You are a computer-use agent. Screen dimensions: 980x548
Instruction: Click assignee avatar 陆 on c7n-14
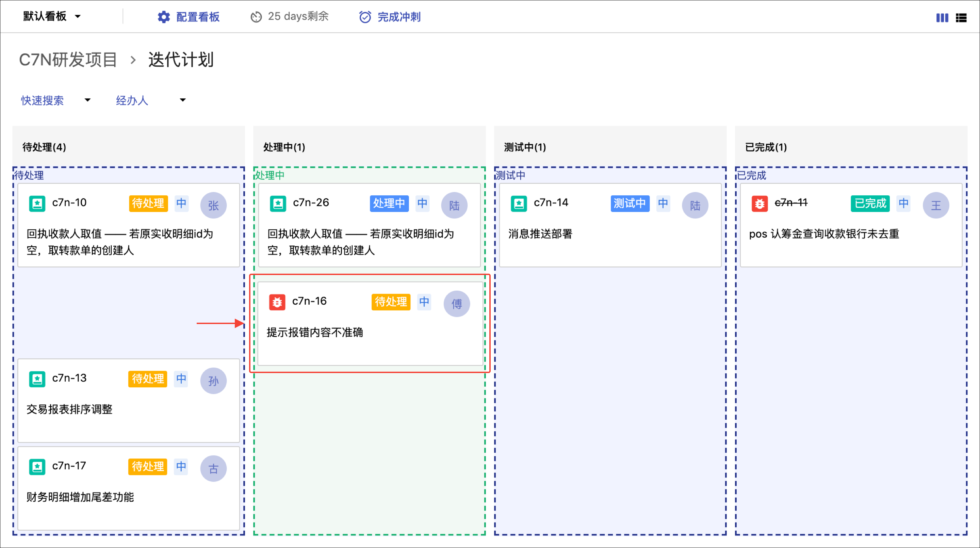click(695, 205)
